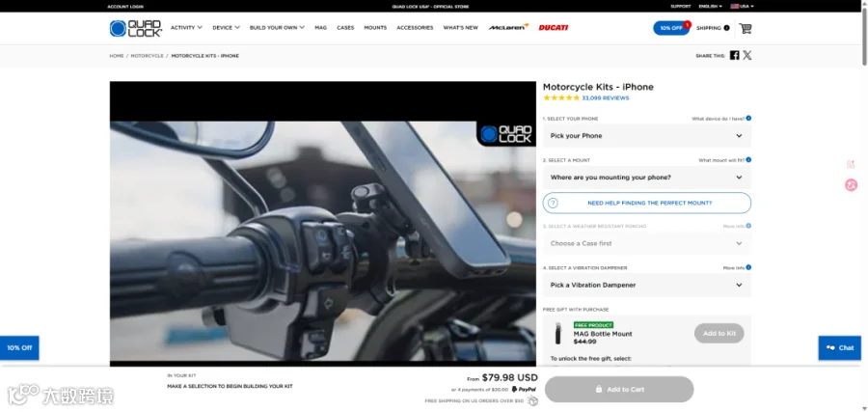The height and width of the screenshot is (412, 868).
Task: Open the Chat button
Action: (840, 347)
